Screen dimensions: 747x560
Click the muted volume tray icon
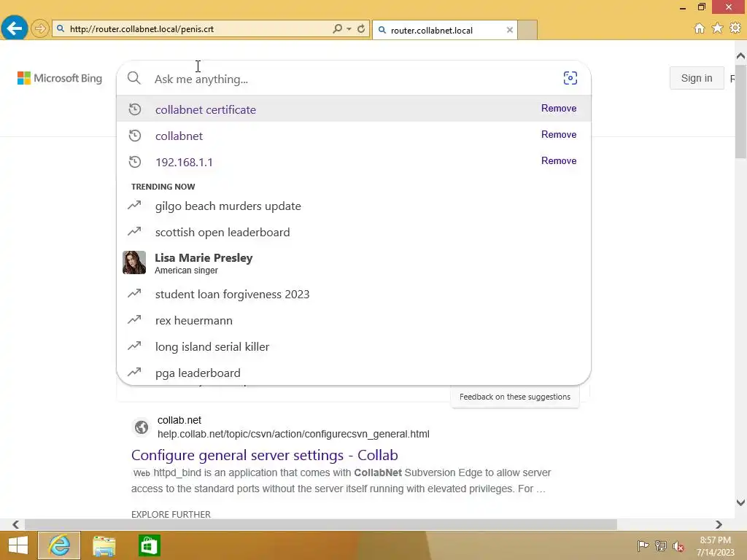(x=678, y=545)
